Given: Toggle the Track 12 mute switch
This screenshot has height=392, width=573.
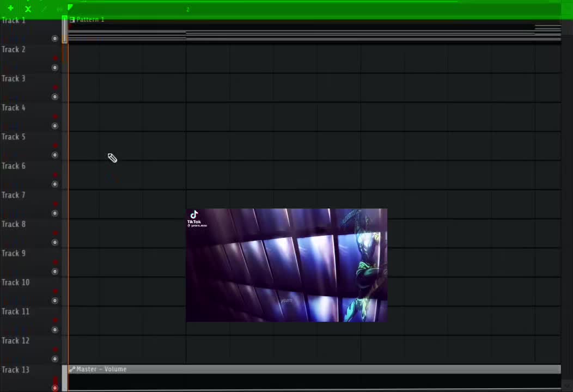Looking at the screenshot, I should pos(55,359).
